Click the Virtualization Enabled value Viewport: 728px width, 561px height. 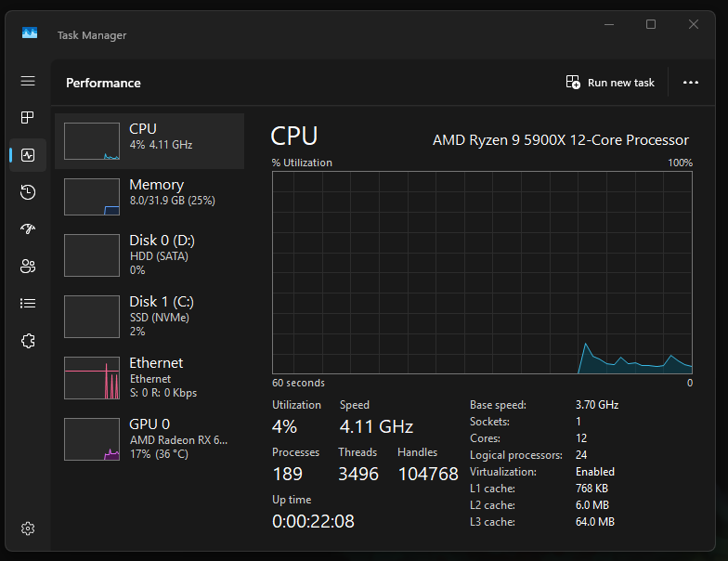595,472
